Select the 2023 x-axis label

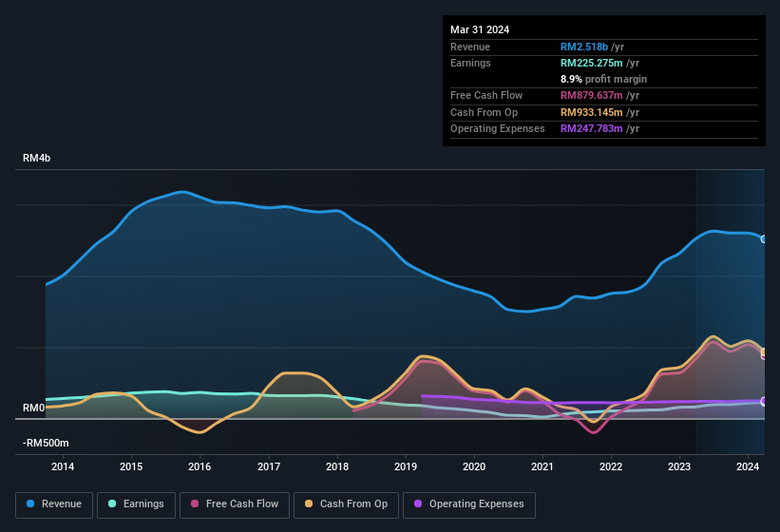[679, 466]
